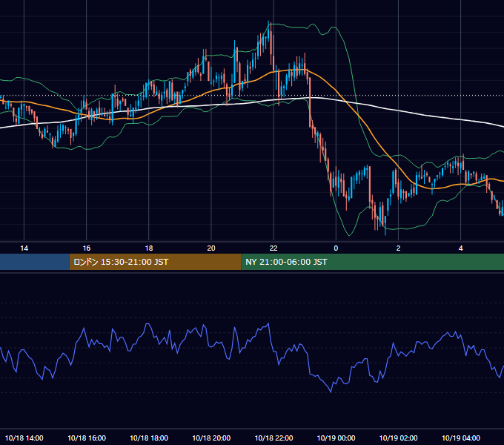
Task: Select the 0 hour label on time axis
Action: click(336, 248)
